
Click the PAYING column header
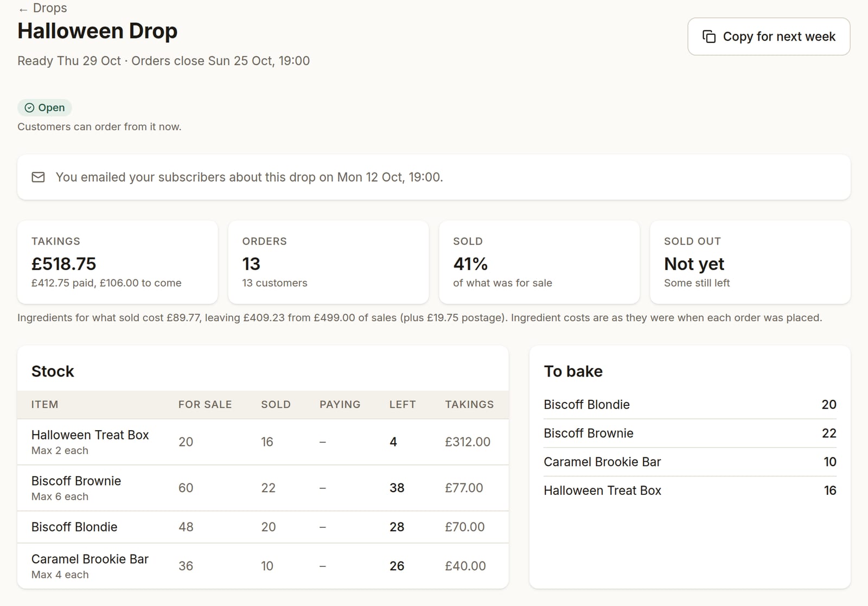click(340, 404)
